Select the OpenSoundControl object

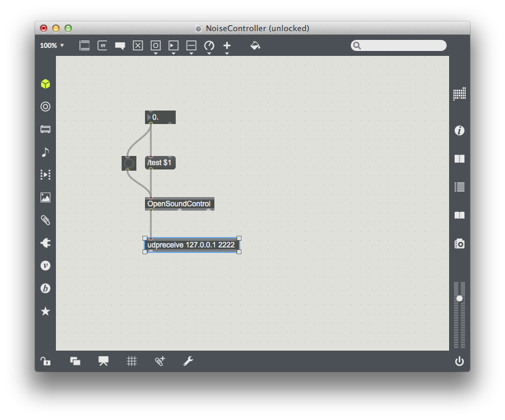click(179, 204)
